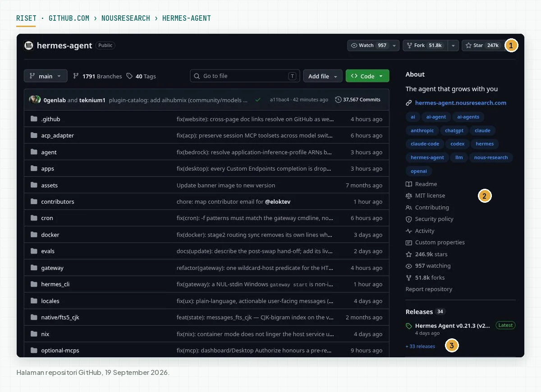Click the green tag icon beside latest release
Viewport: 541px width, 392px height.
pos(409,326)
